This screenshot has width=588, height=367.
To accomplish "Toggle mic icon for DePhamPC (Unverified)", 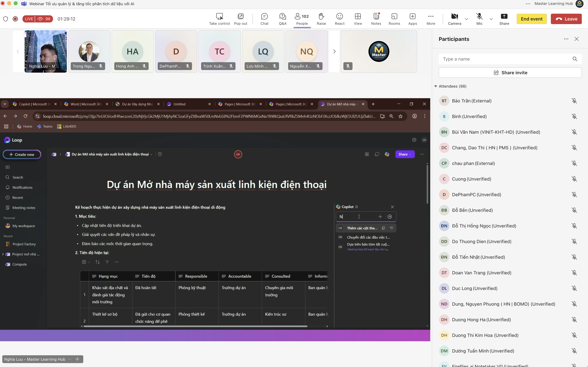I will (x=574, y=195).
